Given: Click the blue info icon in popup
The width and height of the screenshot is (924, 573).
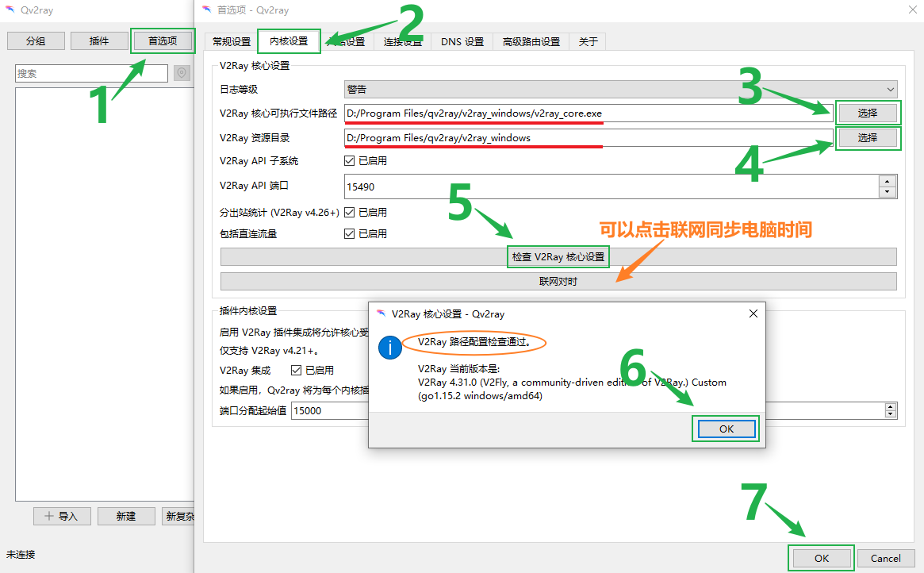Looking at the screenshot, I should (389, 347).
